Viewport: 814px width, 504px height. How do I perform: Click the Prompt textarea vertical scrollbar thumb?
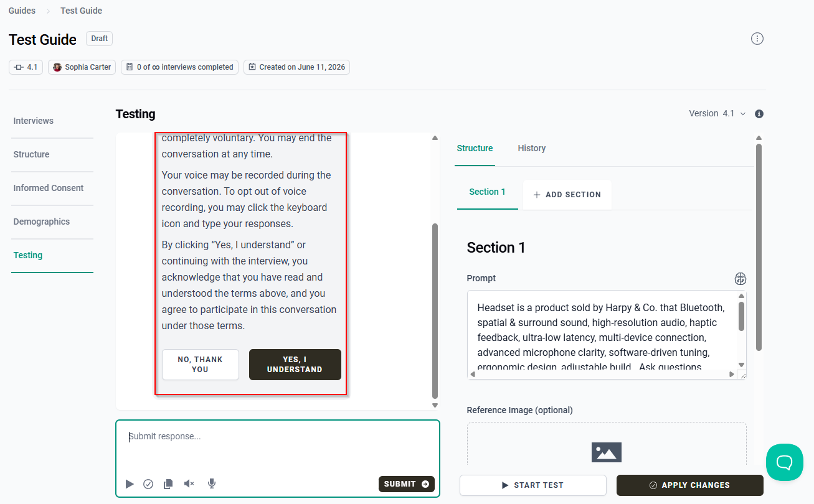coord(741,317)
